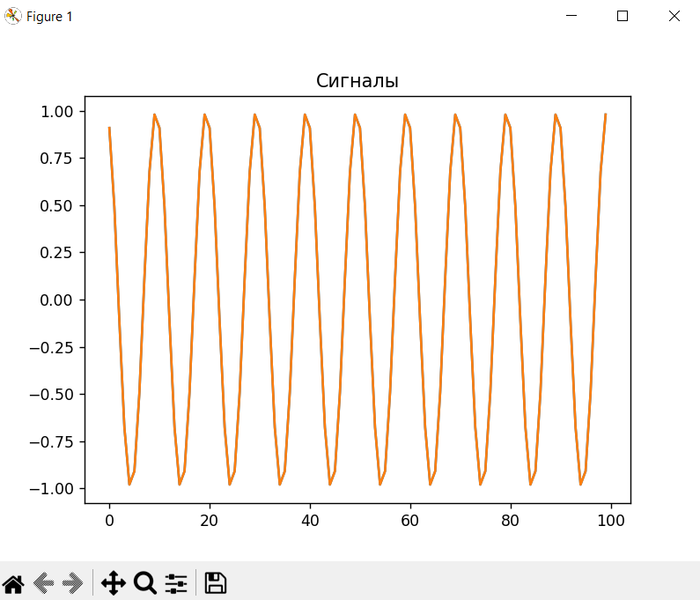Click the 100 label on x-axis

pyautogui.click(x=611, y=521)
